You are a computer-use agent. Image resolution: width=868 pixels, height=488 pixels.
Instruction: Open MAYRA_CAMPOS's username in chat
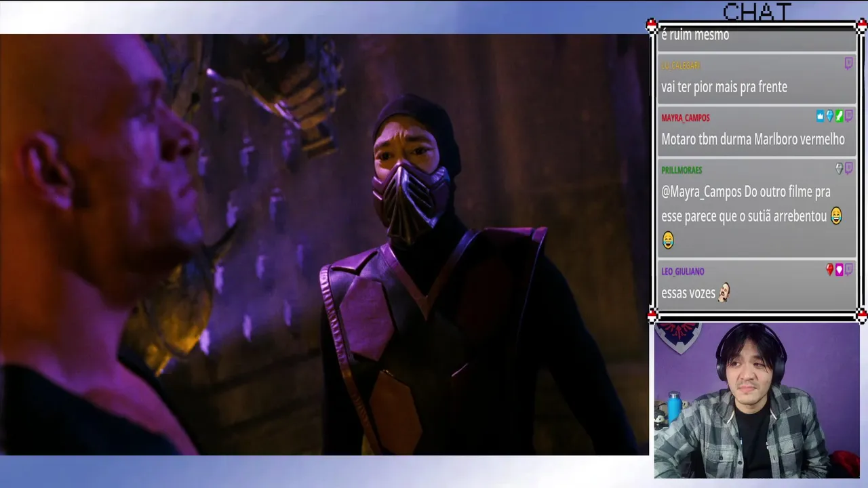click(x=686, y=118)
